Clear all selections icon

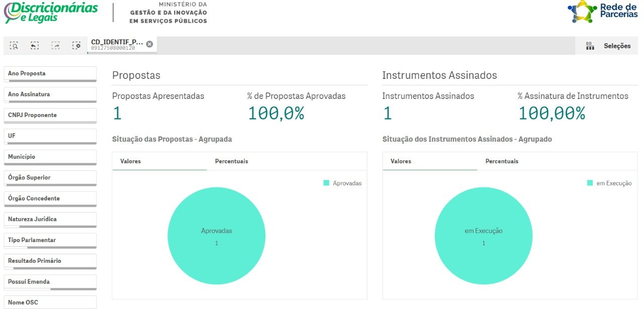76,46
